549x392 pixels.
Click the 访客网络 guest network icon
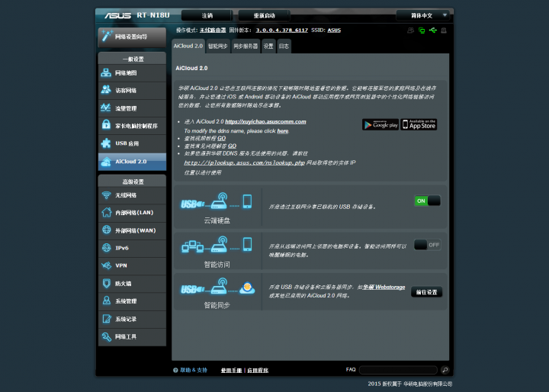(x=106, y=90)
